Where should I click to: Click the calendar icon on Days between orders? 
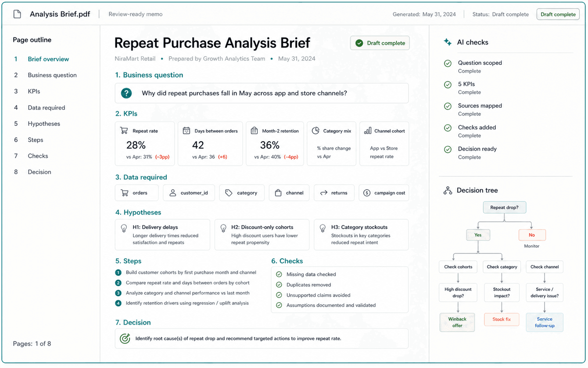[x=186, y=131]
